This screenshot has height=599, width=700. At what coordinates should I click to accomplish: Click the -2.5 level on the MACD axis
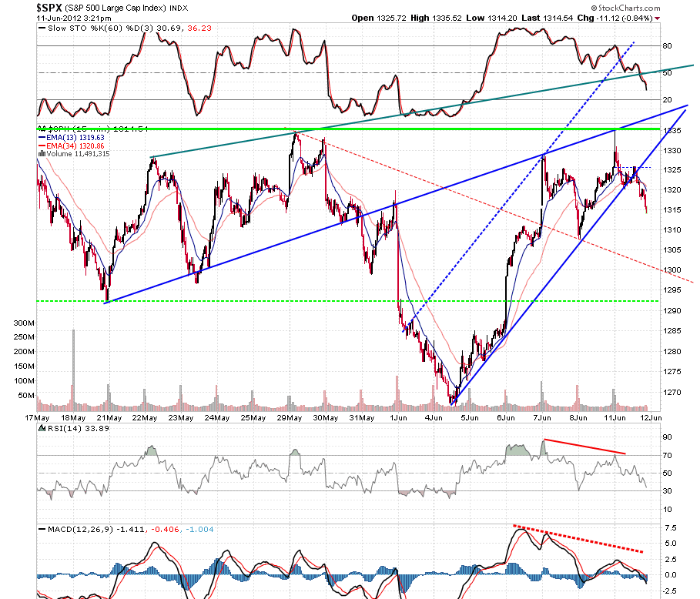tap(670, 591)
